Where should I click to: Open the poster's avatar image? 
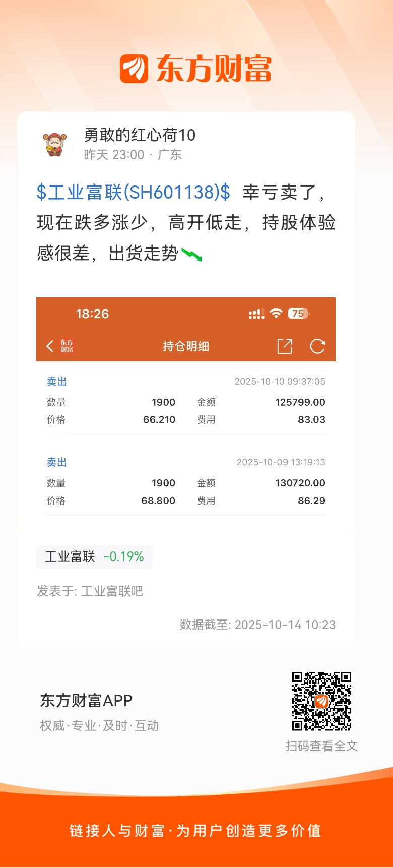click(55, 144)
